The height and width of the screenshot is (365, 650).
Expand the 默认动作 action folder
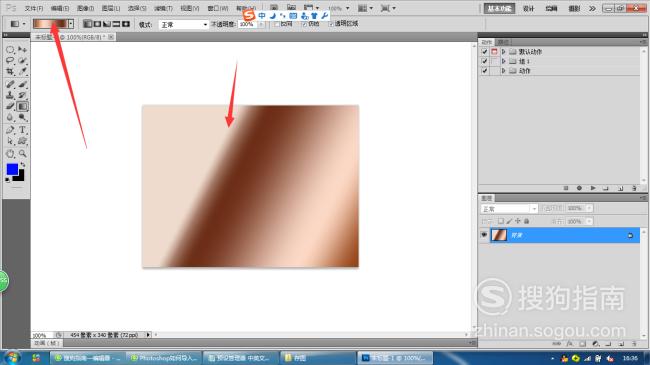coord(503,52)
